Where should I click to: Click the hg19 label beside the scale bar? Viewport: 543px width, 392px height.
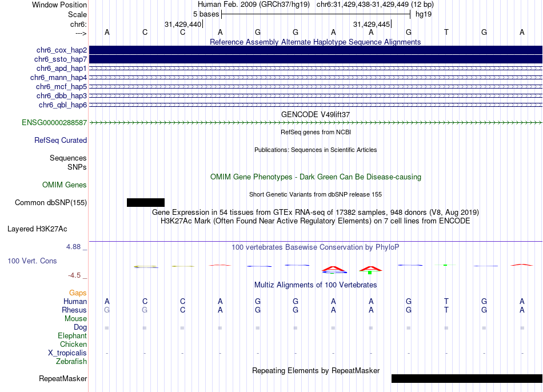point(424,14)
